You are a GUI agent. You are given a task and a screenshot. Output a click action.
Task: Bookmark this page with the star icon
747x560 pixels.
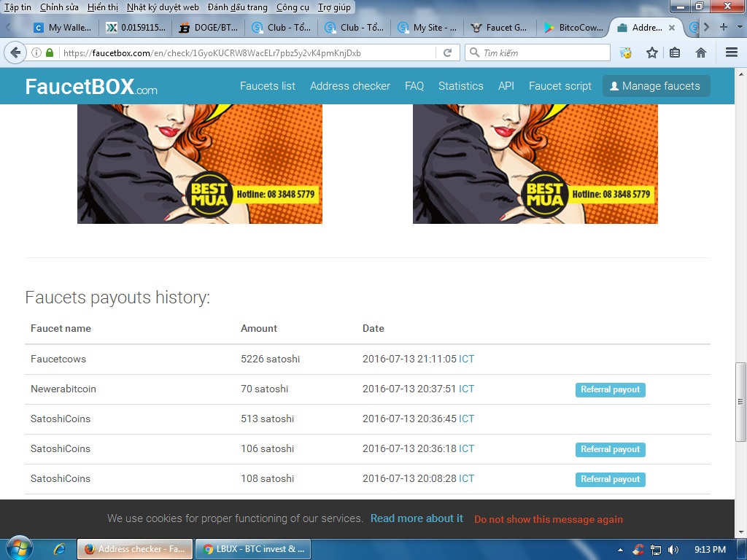[651, 52]
